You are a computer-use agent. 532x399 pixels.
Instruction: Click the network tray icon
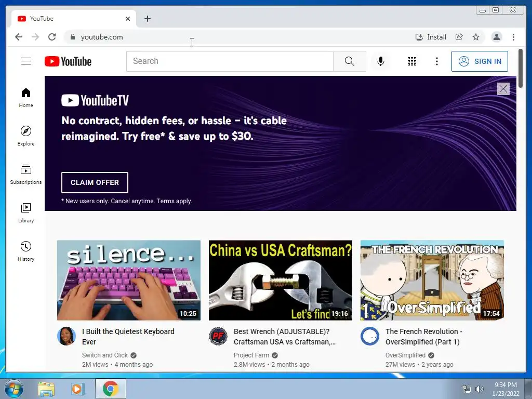[467, 389]
